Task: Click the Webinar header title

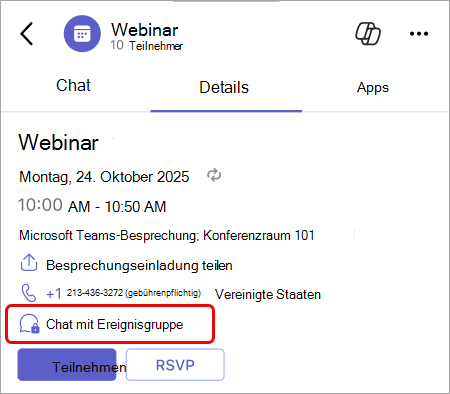Action: 145,30
